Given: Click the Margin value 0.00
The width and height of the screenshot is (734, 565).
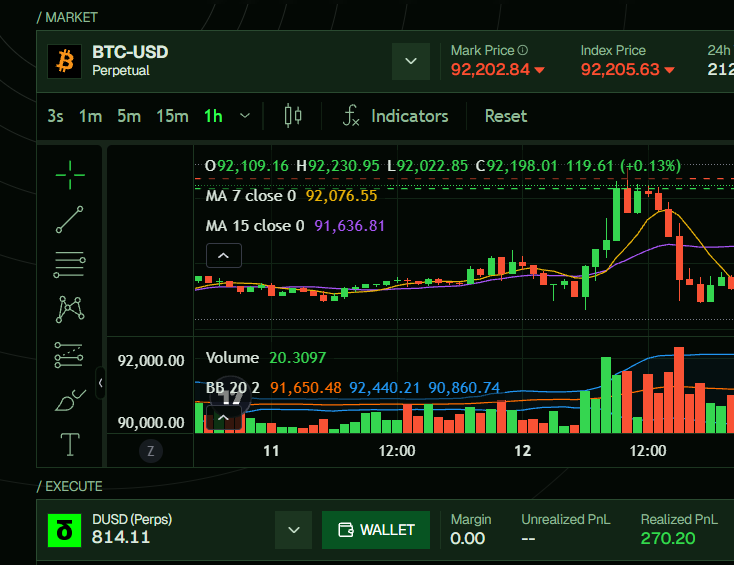Looking at the screenshot, I should 468,538.
